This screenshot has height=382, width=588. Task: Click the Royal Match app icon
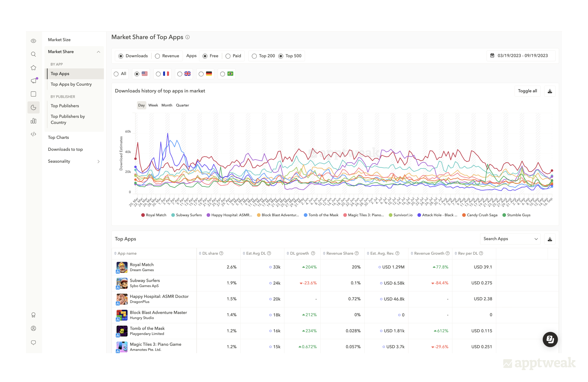click(122, 267)
